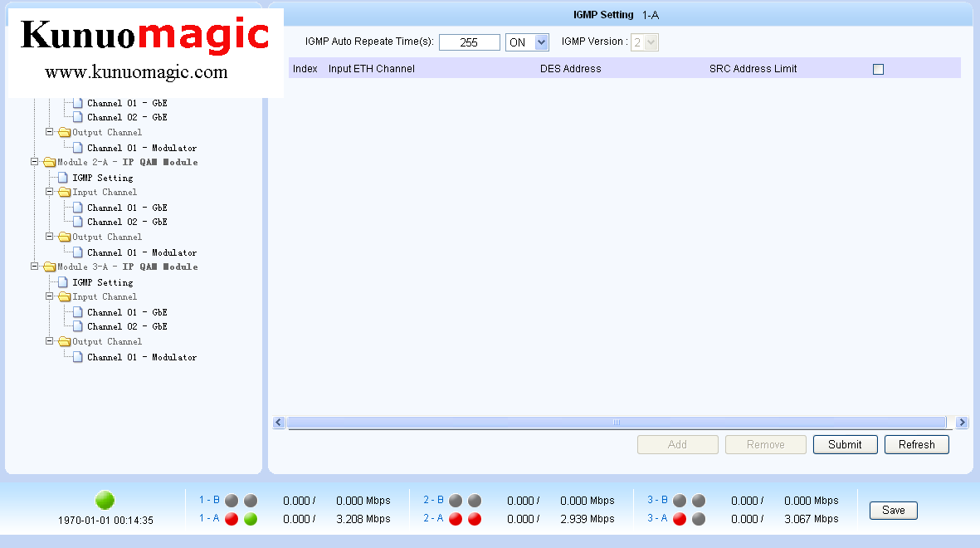The width and height of the screenshot is (980, 548).
Task: Open the 2-B port status link
Action: tap(433, 500)
